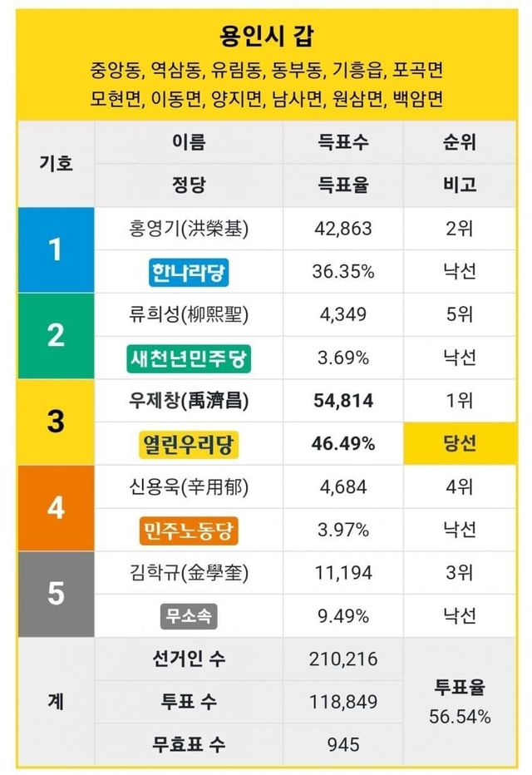The height and width of the screenshot is (775, 532).
Task: Select the 54,814 vote count
Action: pyautogui.click(x=343, y=401)
